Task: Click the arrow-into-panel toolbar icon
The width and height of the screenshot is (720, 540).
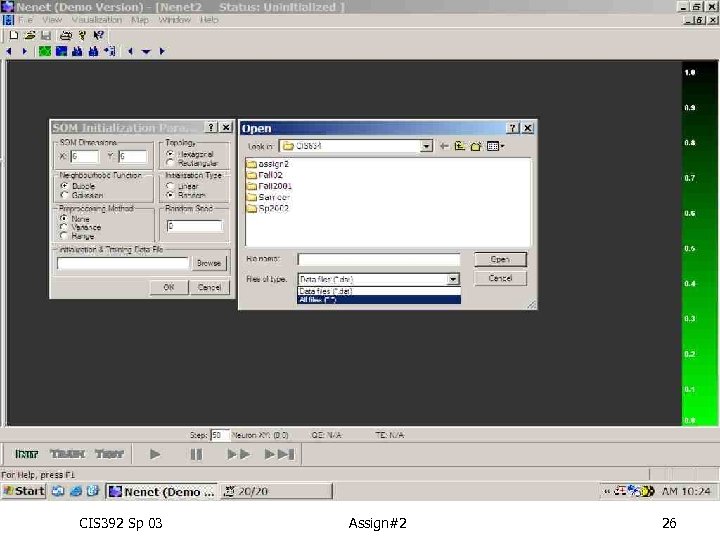Action: [110, 51]
